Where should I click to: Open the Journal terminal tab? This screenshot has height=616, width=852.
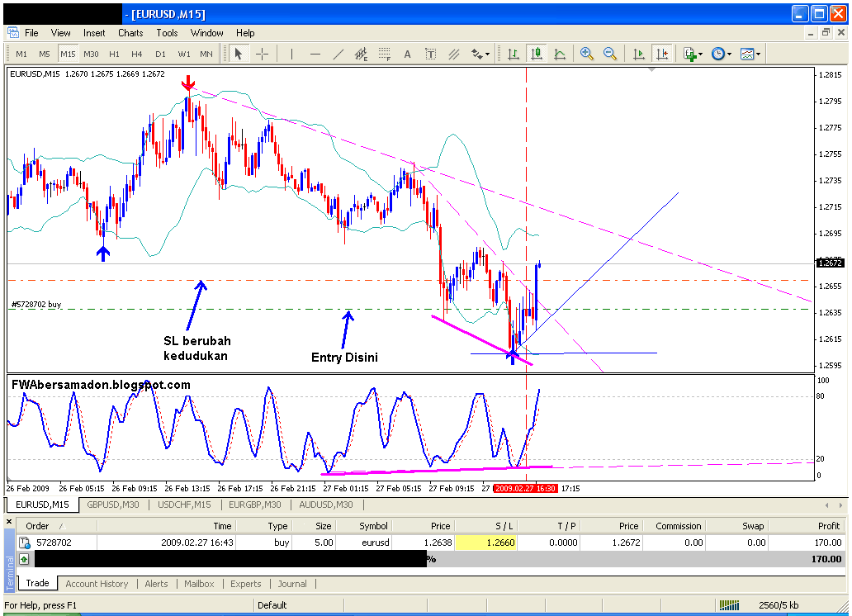(x=292, y=584)
